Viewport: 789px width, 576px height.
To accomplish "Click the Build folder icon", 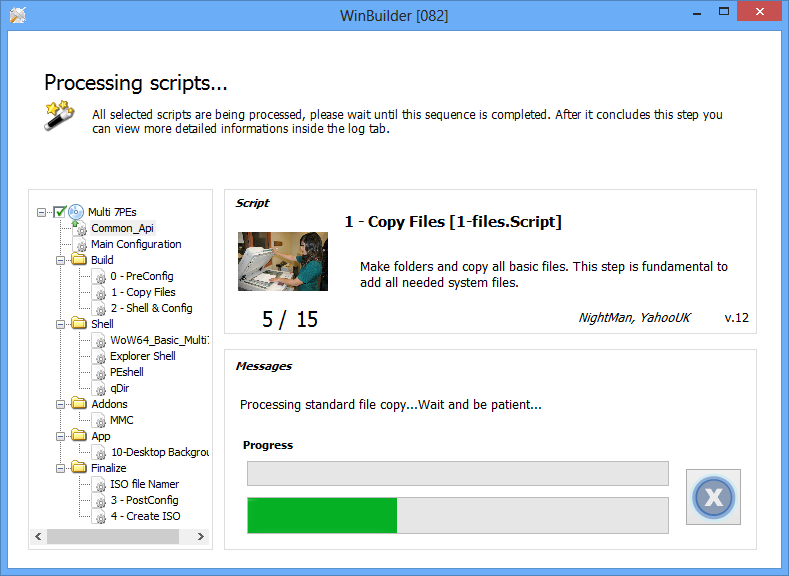I will (x=79, y=260).
